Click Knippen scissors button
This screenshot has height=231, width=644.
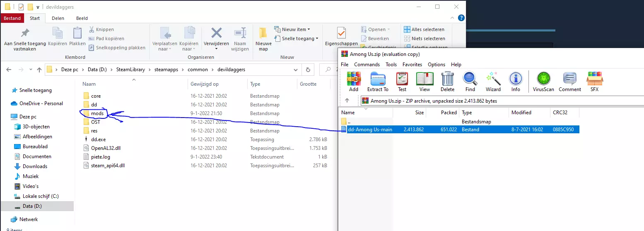(101, 29)
